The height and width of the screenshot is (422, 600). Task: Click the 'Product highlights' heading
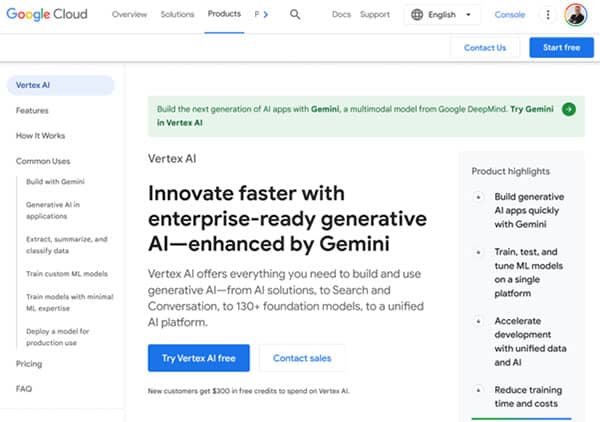[510, 171]
